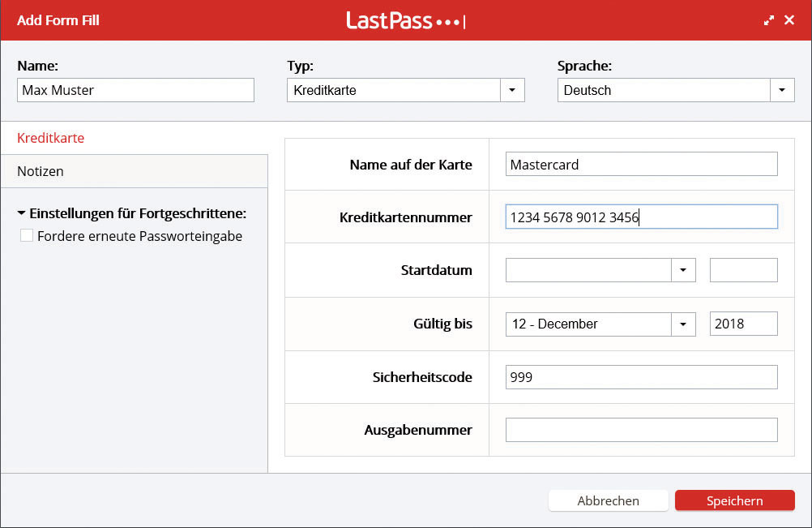
Task: Click the Gültig bis year field 2018
Action: tap(744, 324)
